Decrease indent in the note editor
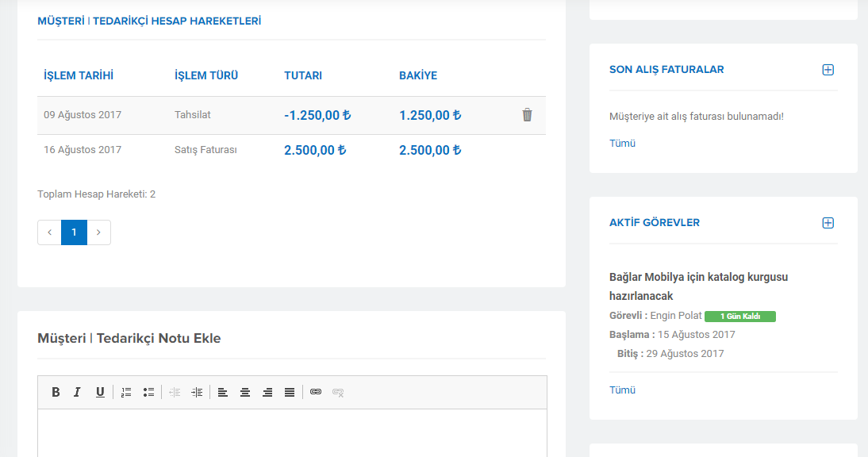 point(175,392)
